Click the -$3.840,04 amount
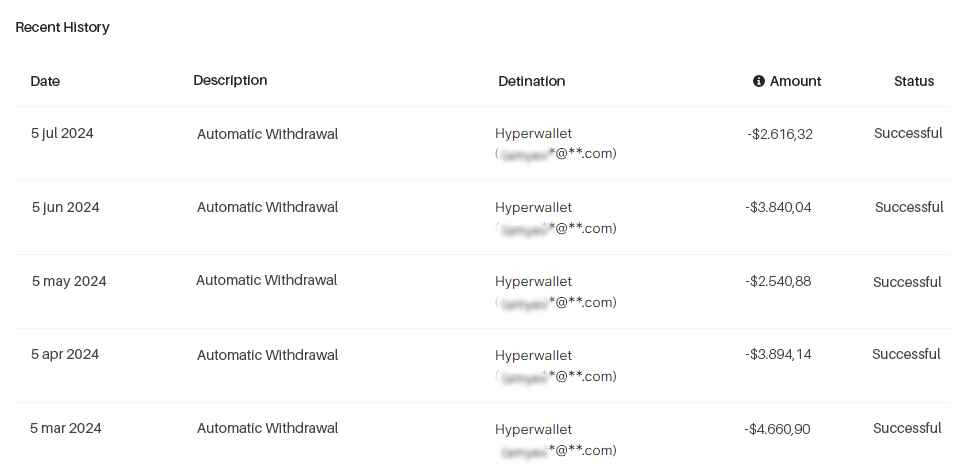Viewport: 970px width, 472px height. pos(778,207)
